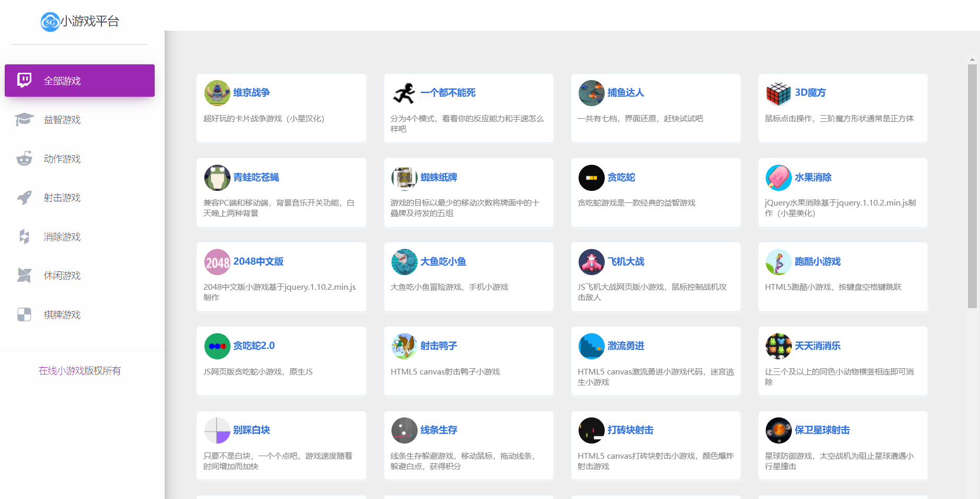Go to 棋牌游戏 category
This screenshot has height=499, width=980.
(62, 315)
